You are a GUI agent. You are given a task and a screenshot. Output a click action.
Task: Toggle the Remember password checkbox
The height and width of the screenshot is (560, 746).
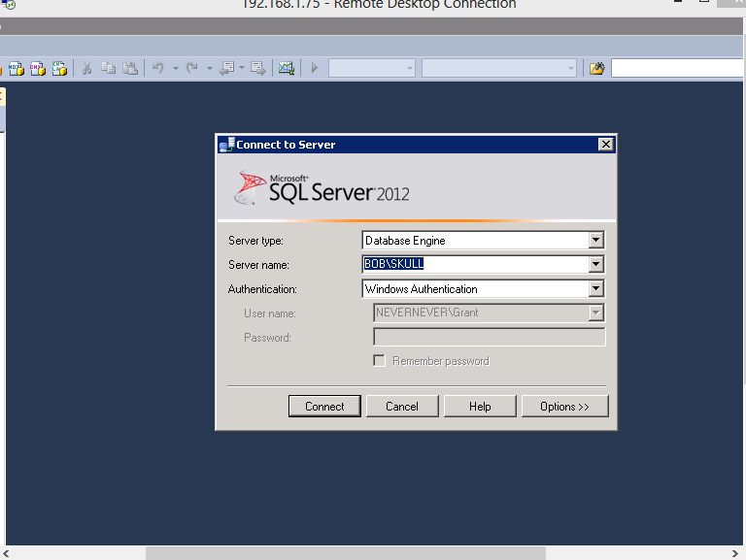pyautogui.click(x=379, y=361)
